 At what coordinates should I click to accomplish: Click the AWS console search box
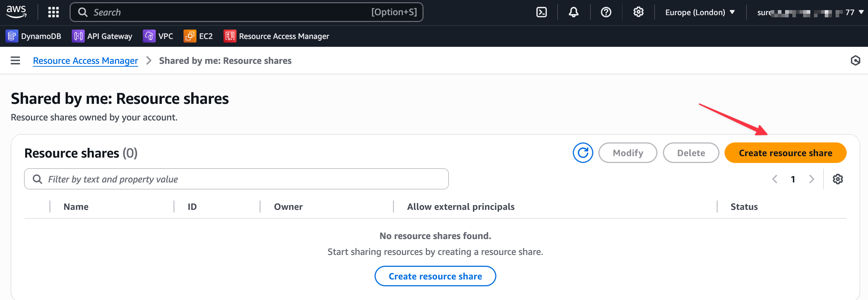[247, 12]
